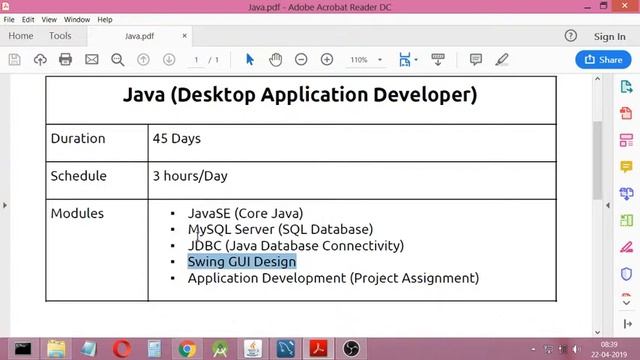Viewport: 640px width, 360px height.
Task: Upload file to cloud icon
Action: [40, 60]
